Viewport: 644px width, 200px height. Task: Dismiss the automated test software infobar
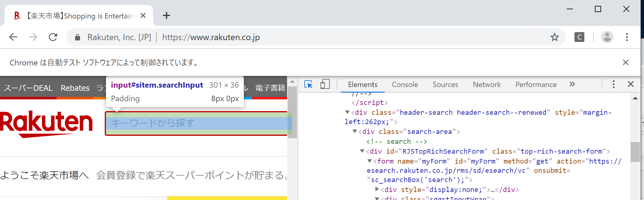click(x=626, y=62)
